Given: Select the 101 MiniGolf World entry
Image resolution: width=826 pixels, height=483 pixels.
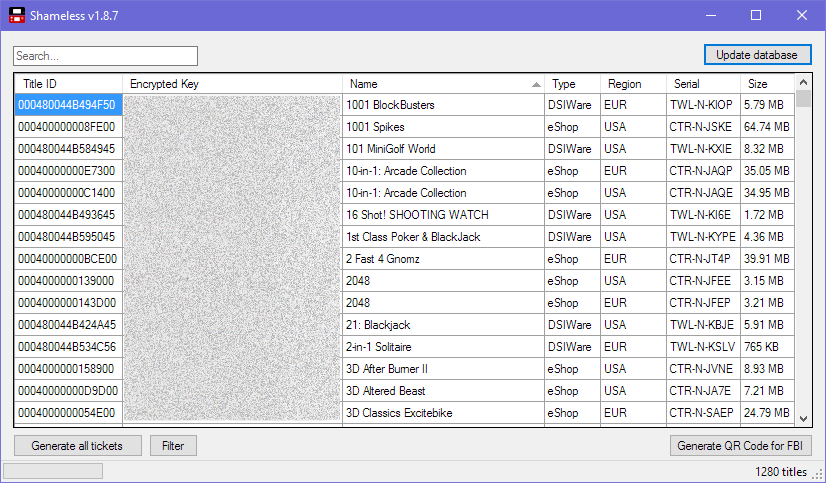Looking at the screenshot, I should click(444, 149).
